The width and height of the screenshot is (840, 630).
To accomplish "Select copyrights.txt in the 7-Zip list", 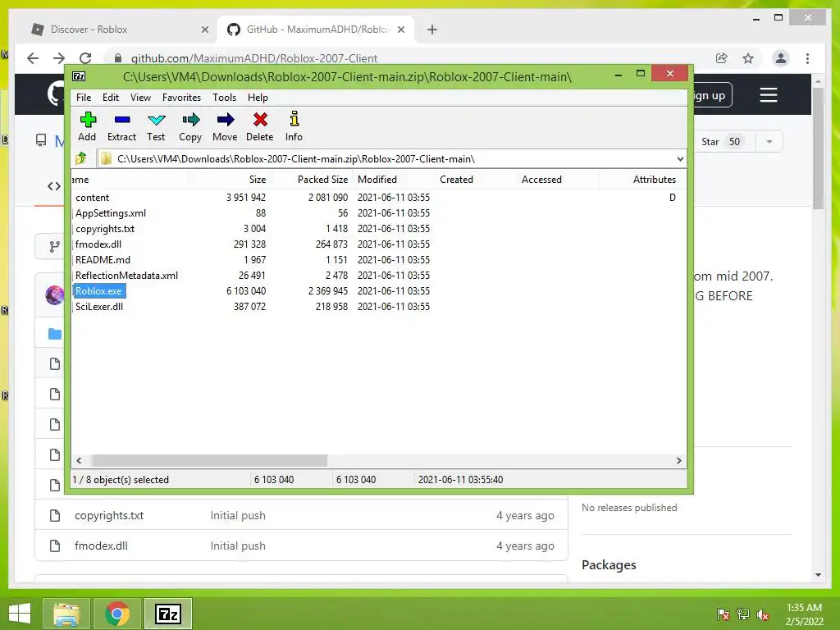I will tap(105, 229).
